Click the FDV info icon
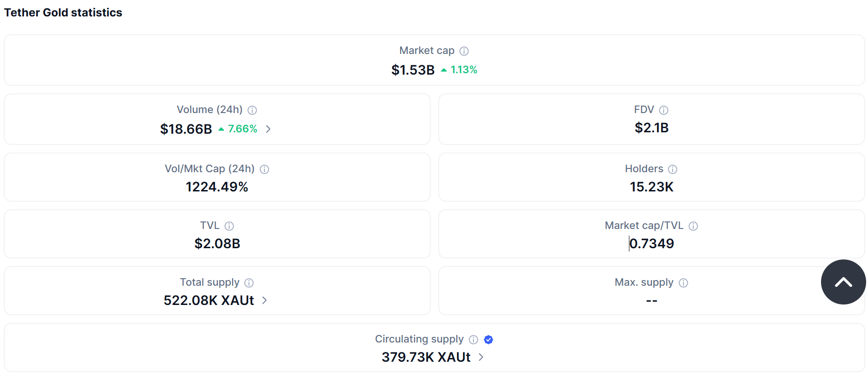 tap(664, 110)
